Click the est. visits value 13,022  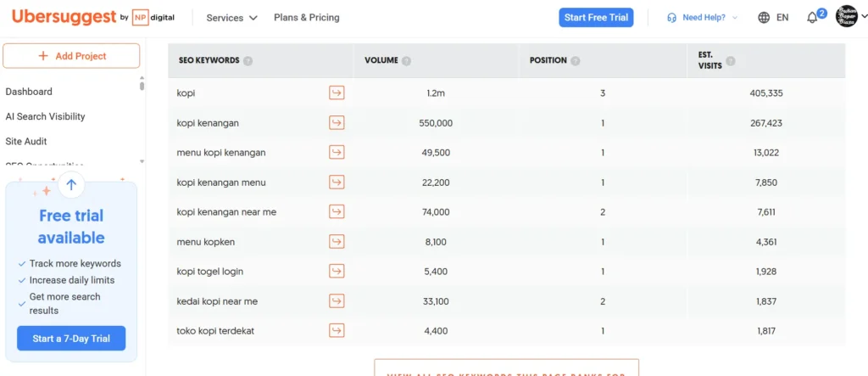[766, 153]
